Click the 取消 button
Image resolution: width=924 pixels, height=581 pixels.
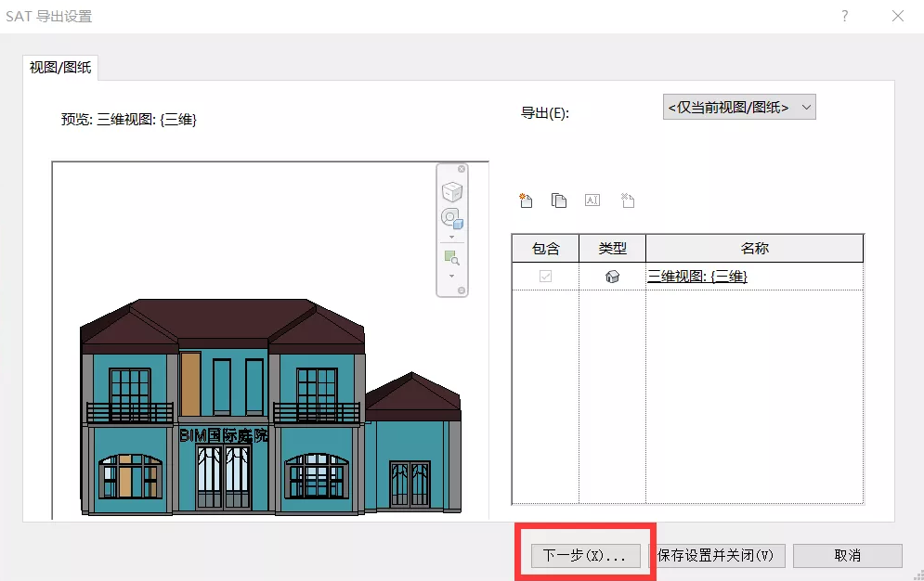848,556
